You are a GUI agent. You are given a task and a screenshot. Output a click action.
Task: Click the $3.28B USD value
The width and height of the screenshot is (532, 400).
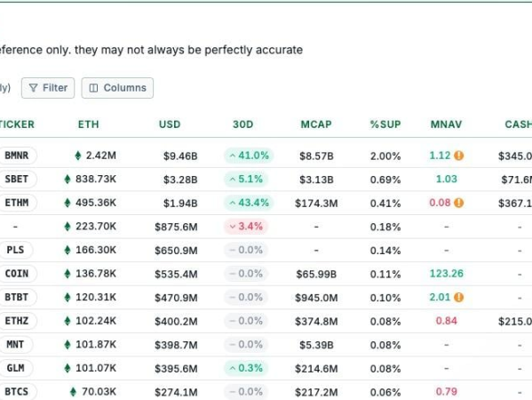pyautogui.click(x=180, y=180)
